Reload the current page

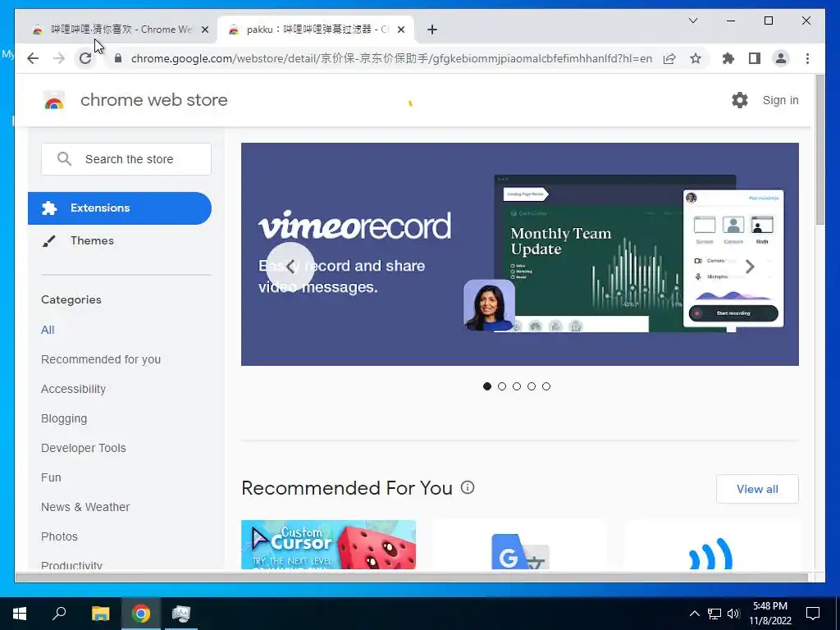pos(85,58)
